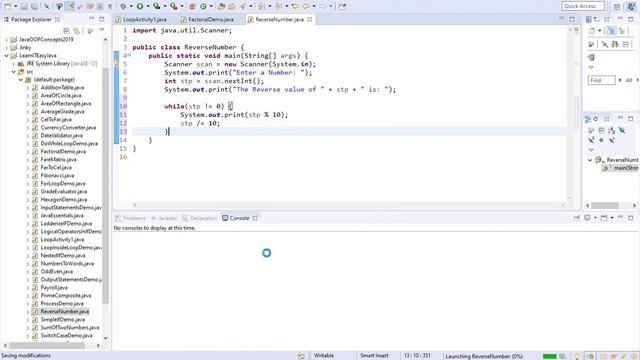Create a New Java Class icon
Viewport: 640px width, 360px height.
203,6
